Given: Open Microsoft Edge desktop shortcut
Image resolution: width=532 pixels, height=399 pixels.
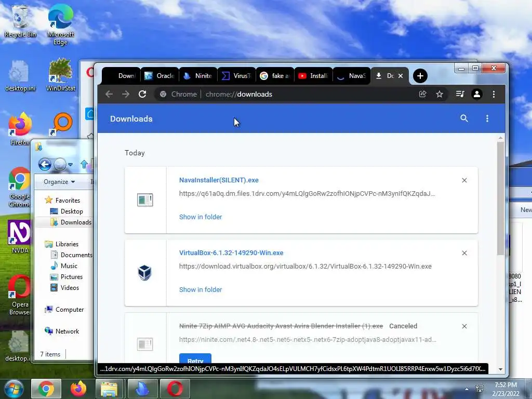Looking at the screenshot, I should tap(60, 24).
